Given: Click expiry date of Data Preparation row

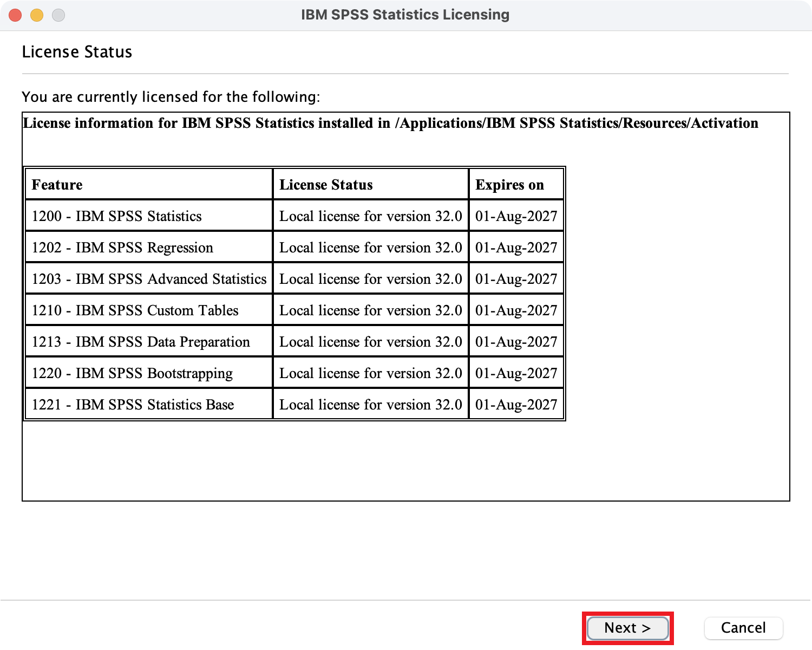Looking at the screenshot, I should point(516,341).
